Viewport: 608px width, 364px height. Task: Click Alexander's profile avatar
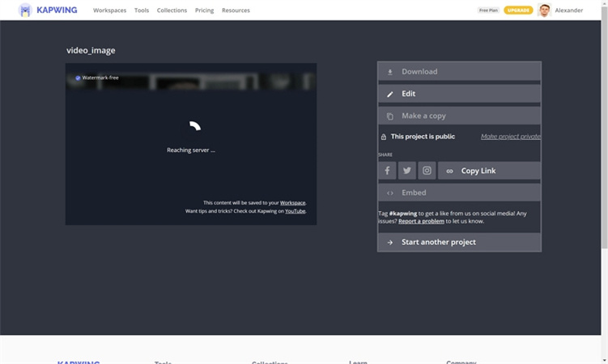544,11
